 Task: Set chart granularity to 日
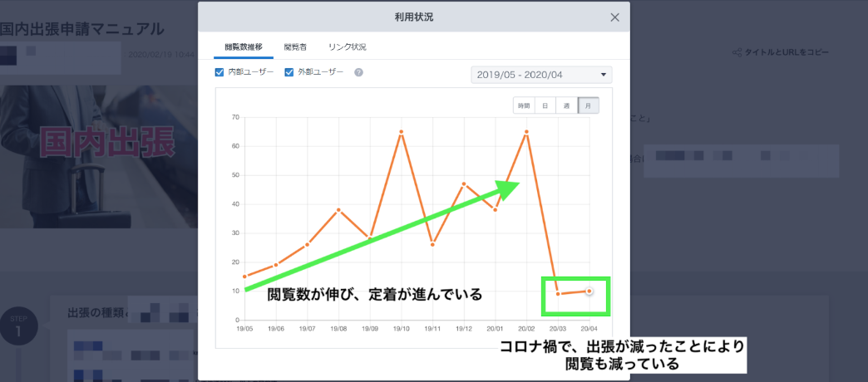click(545, 105)
